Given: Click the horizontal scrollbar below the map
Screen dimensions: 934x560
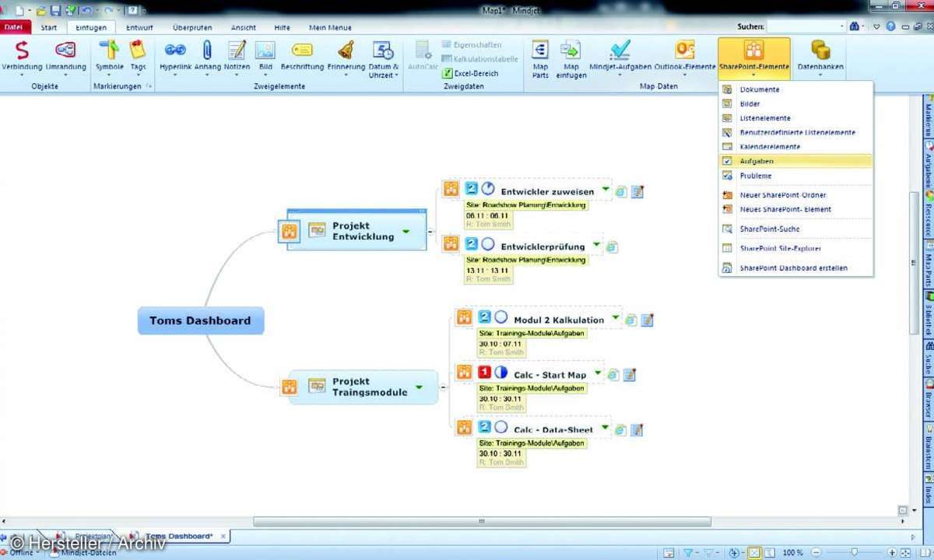Looking at the screenshot, I should click(482, 521).
